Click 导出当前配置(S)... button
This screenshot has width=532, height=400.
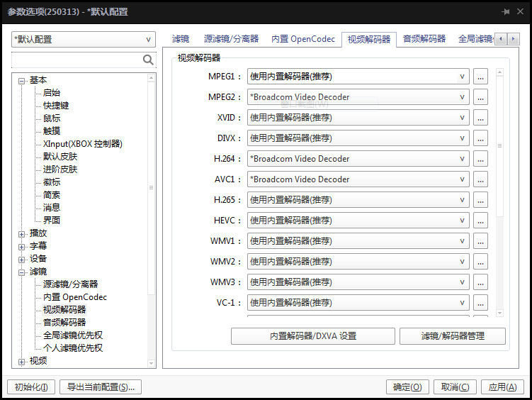pos(101,387)
